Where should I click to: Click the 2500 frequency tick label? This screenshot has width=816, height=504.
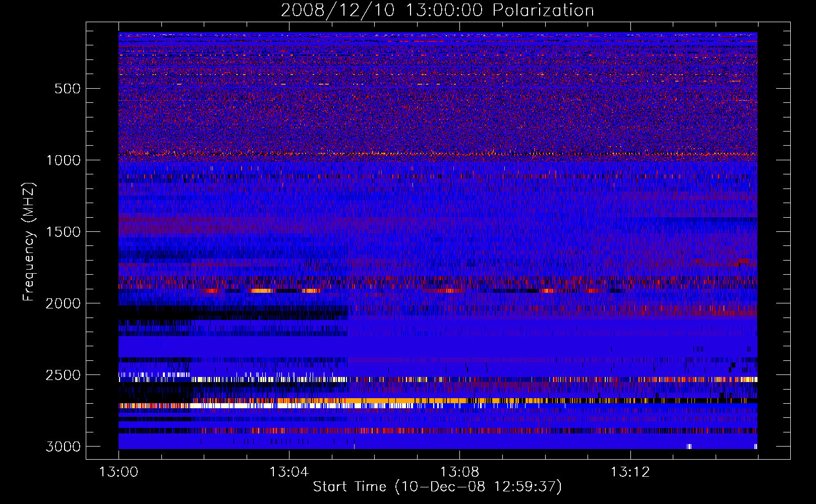63,375
